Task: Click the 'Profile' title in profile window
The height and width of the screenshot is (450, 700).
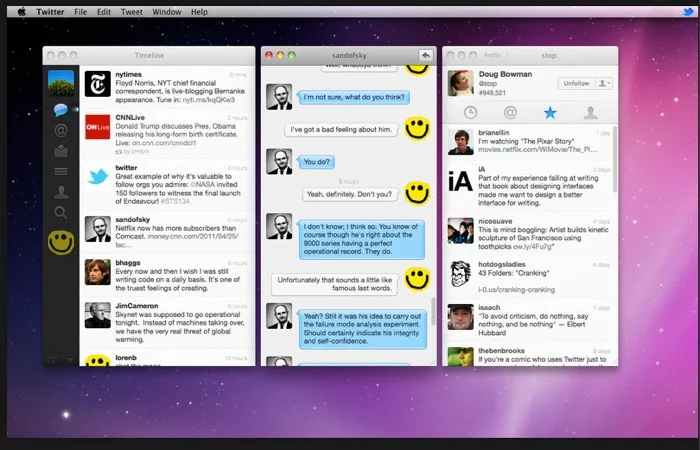Action: pos(492,55)
